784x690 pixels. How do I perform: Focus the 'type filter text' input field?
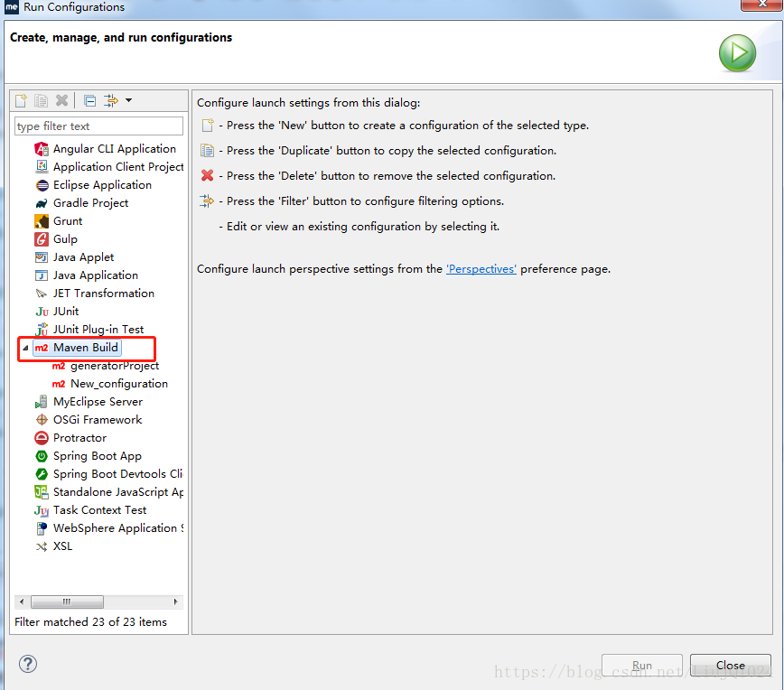99,126
